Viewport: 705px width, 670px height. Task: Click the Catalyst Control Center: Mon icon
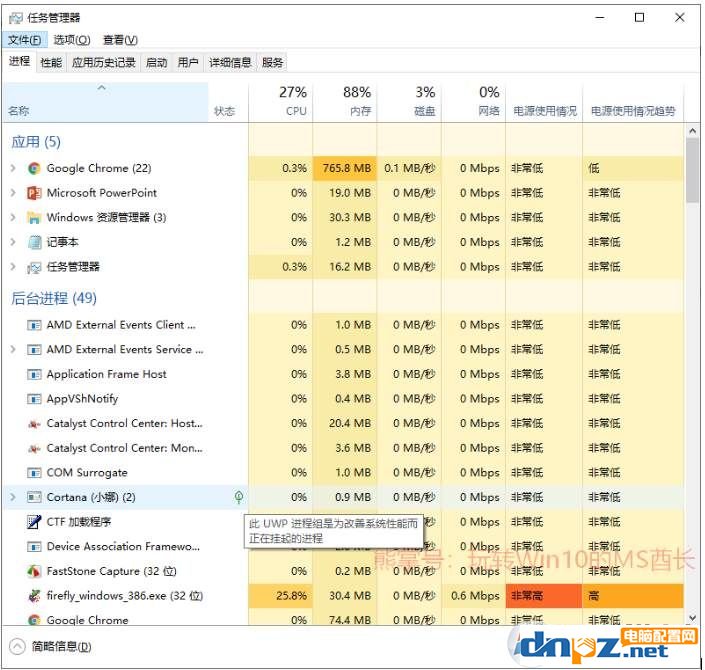[x=34, y=449]
